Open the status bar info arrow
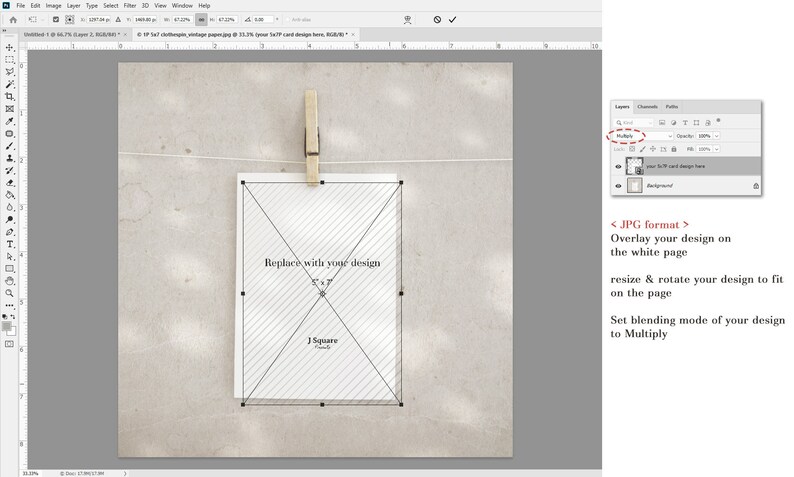This screenshot has height=477, width=794. 125,473
